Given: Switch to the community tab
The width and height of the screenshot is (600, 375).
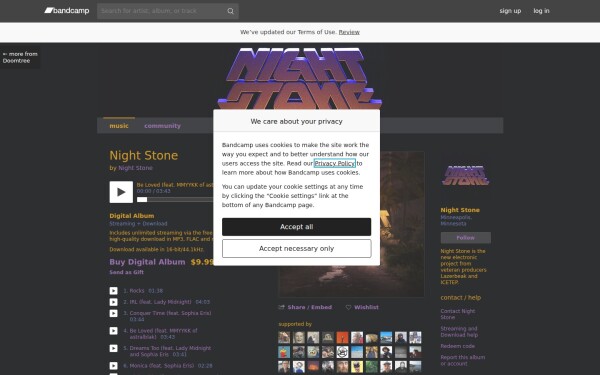Looking at the screenshot, I should coord(162,126).
